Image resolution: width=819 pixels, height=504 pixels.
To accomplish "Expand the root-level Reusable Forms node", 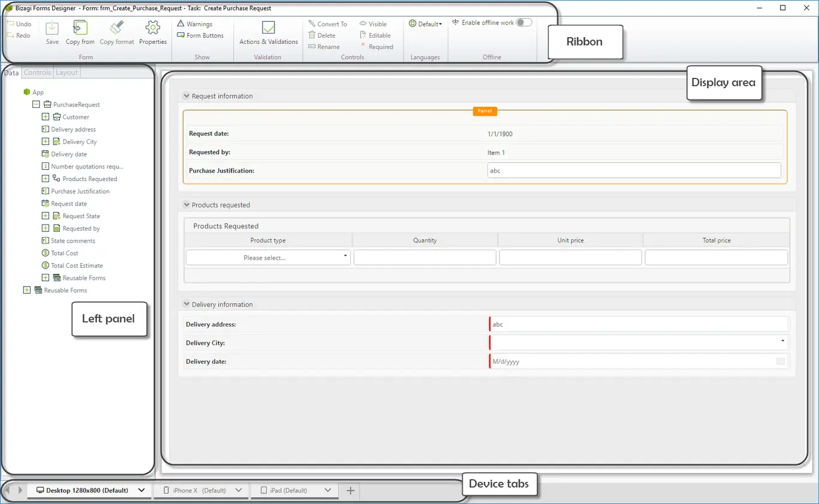I will (26, 290).
